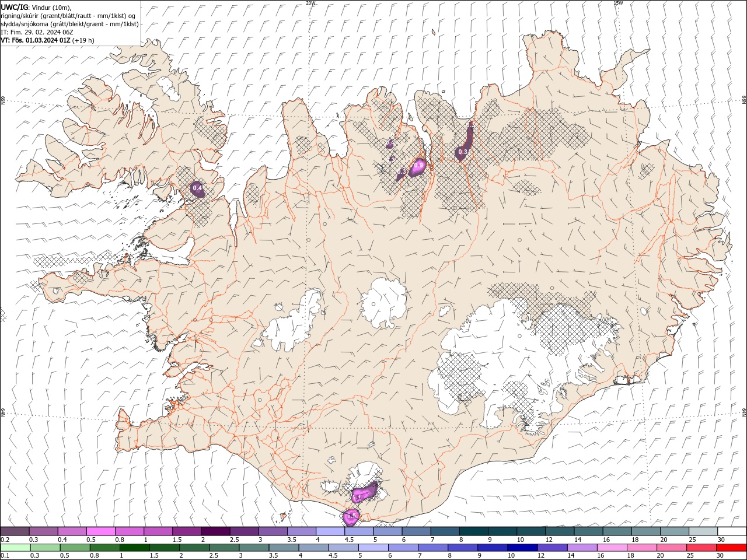Click the 0.4 snowfall value in the west
The height and width of the screenshot is (560, 747).
tap(197, 188)
